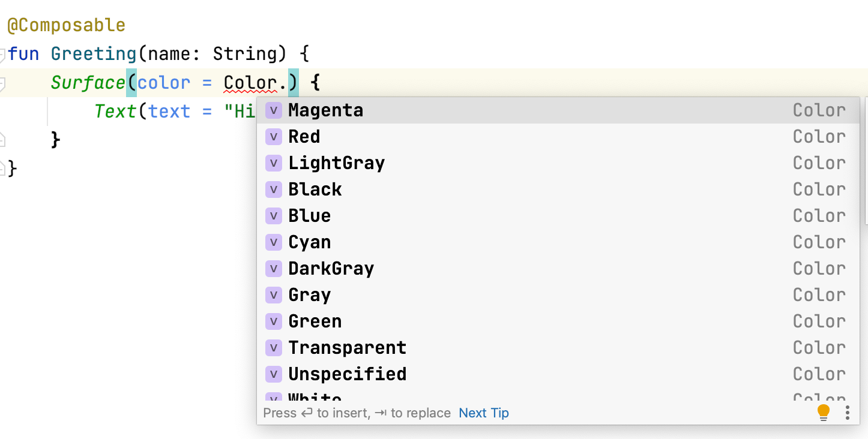
Task: Click the Next Tip link
Action: click(x=483, y=413)
